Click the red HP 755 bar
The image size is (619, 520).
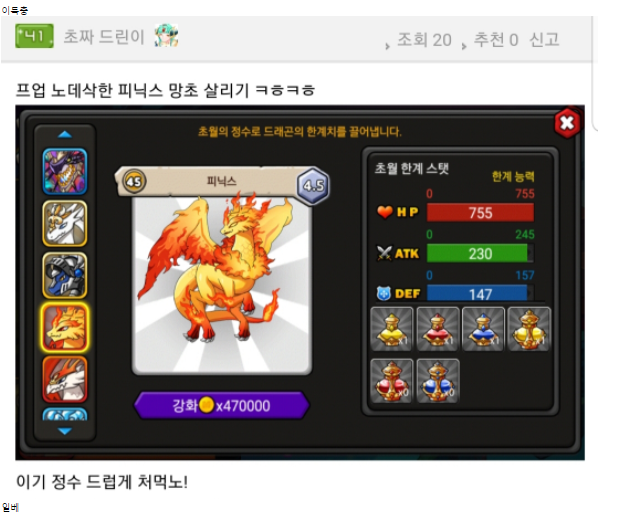(x=480, y=213)
